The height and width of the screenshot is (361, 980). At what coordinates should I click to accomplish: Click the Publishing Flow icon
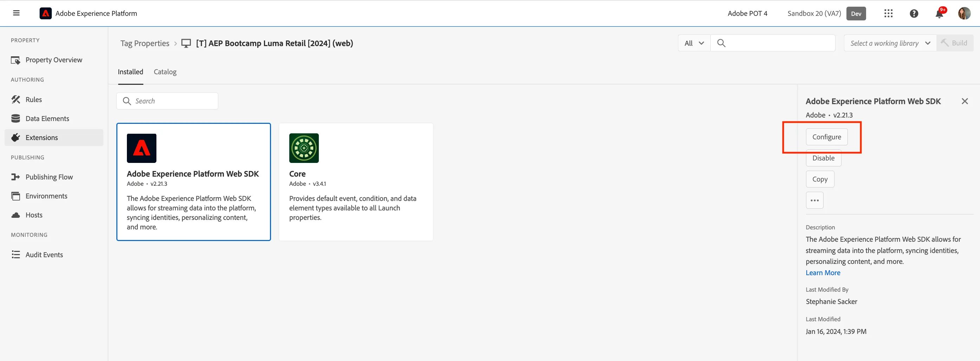[15, 177]
